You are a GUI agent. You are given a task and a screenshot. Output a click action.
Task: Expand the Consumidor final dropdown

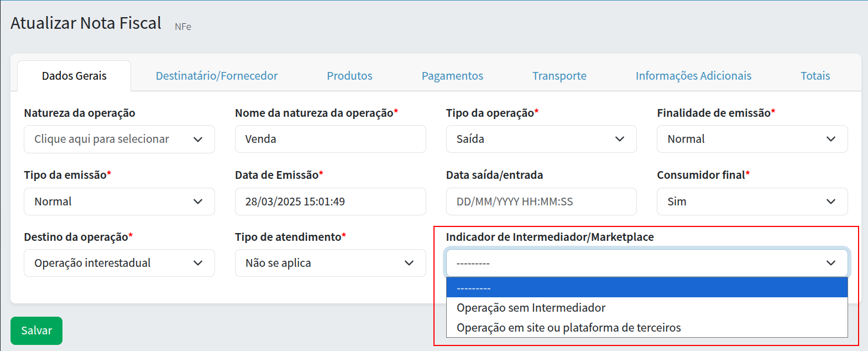(752, 202)
